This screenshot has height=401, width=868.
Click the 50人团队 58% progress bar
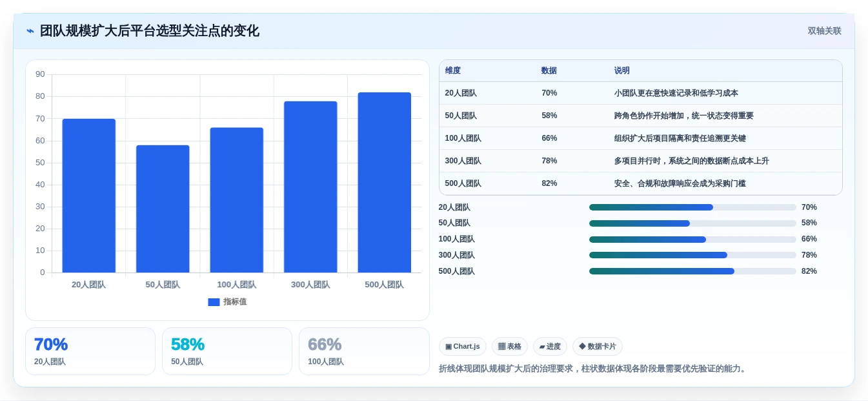point(692,223)
